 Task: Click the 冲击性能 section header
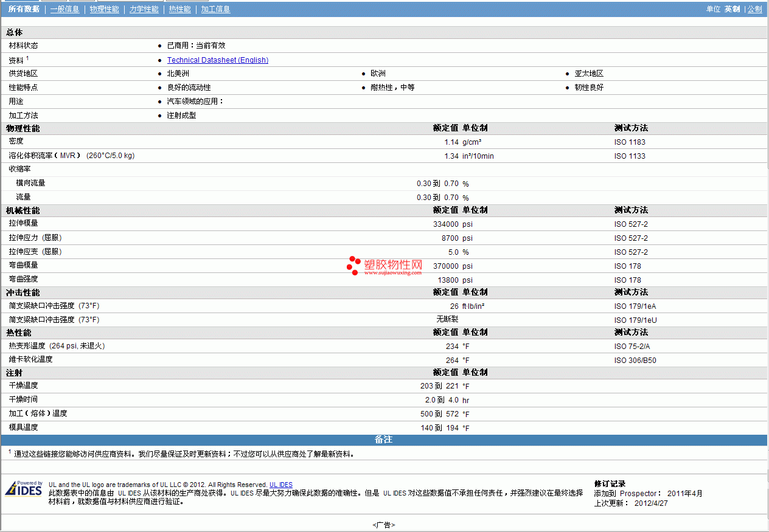coord(23,292)
